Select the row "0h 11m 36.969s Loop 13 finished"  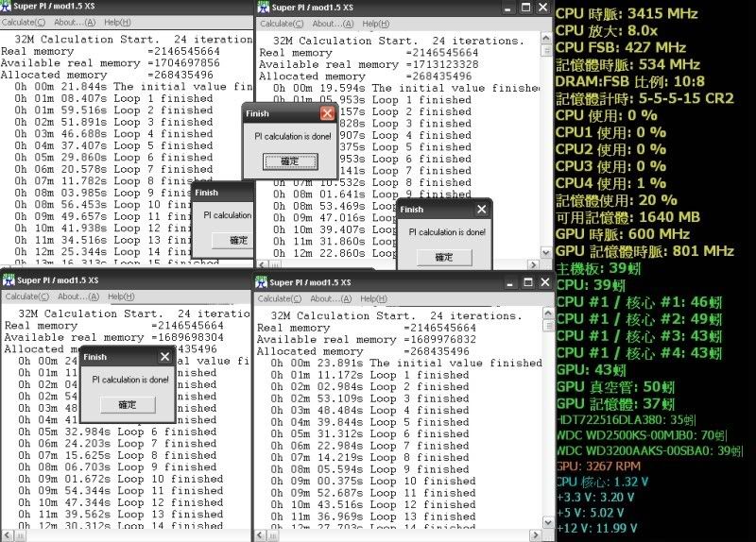point(373,517)
